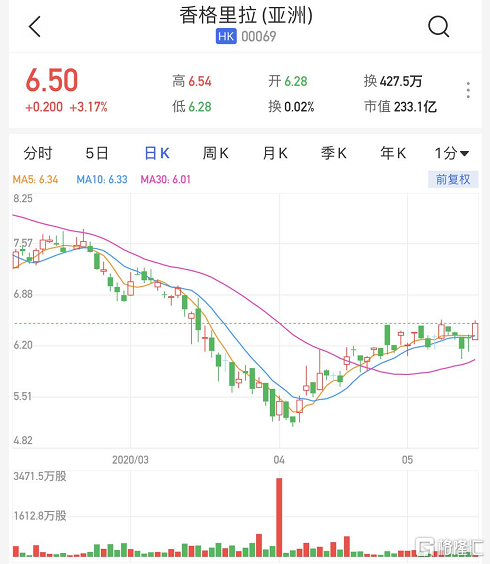Open the search magnifier icon
The height and width of the screenshot is (564, 490).
pos(439,26)
